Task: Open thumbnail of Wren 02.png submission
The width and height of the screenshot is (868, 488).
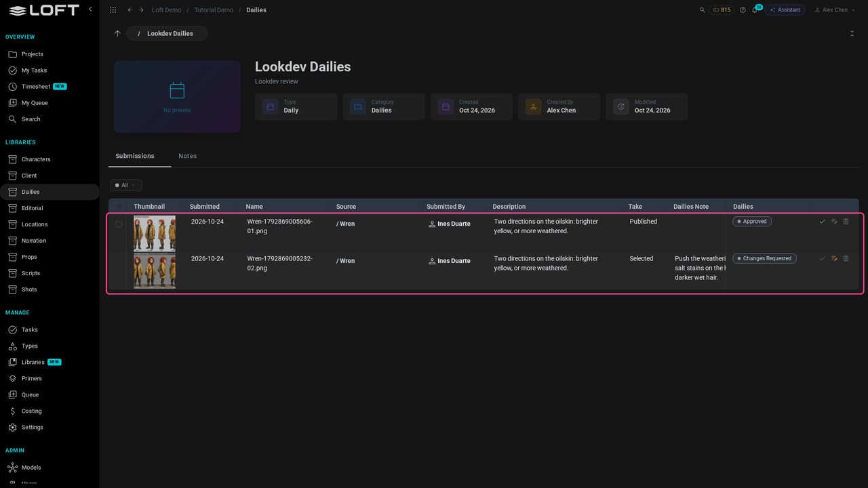Action: (155, 270)
